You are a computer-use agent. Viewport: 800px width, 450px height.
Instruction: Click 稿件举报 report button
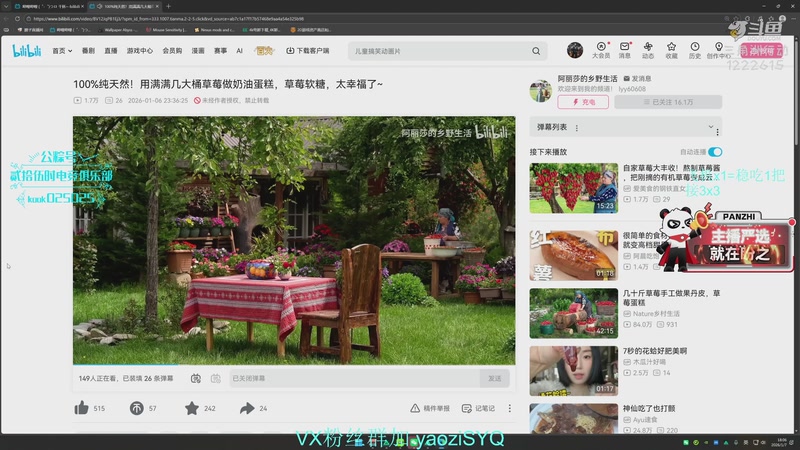point(430,408)
